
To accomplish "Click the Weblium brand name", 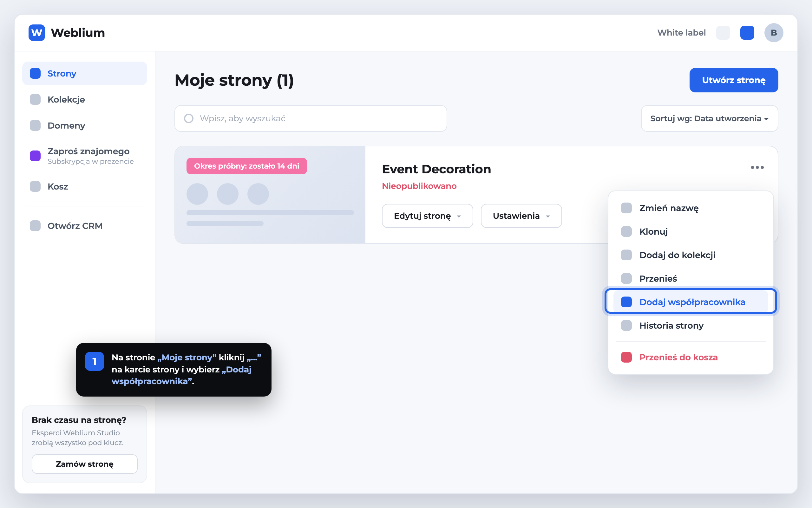I will click(78, 33).
